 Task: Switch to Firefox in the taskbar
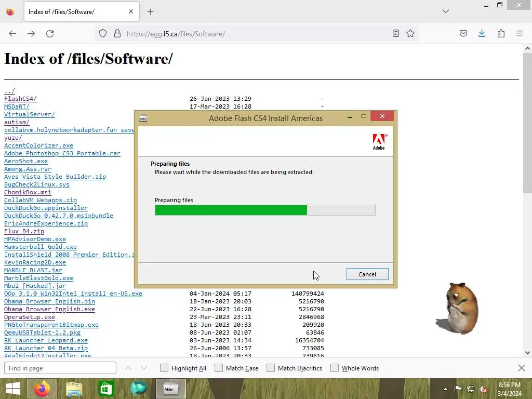(x=42, y=389)
